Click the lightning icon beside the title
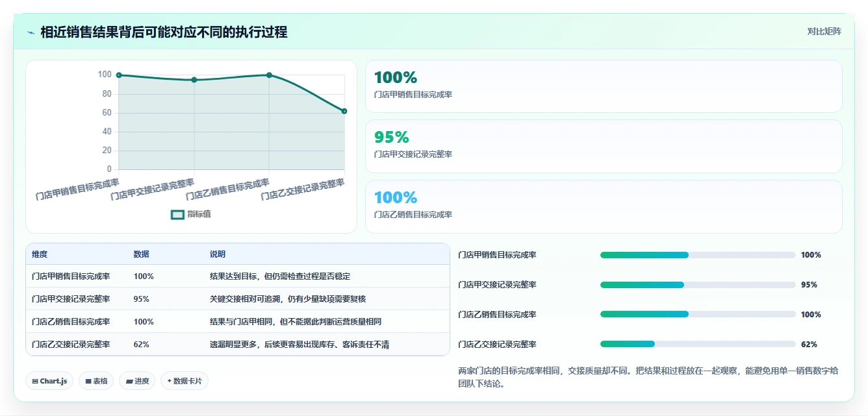The height and width of the screenshot is (416, 868). [31, 32]
